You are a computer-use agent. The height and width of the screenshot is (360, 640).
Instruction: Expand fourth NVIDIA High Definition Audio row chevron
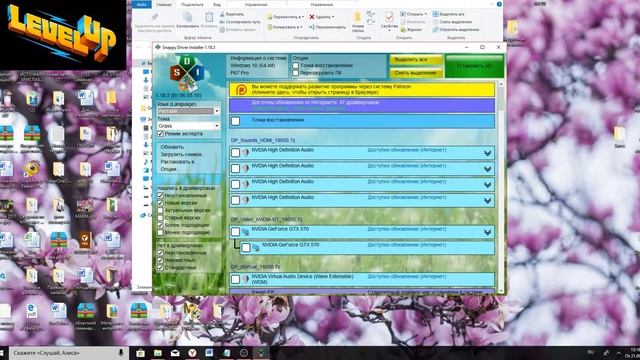coord(487,200)
